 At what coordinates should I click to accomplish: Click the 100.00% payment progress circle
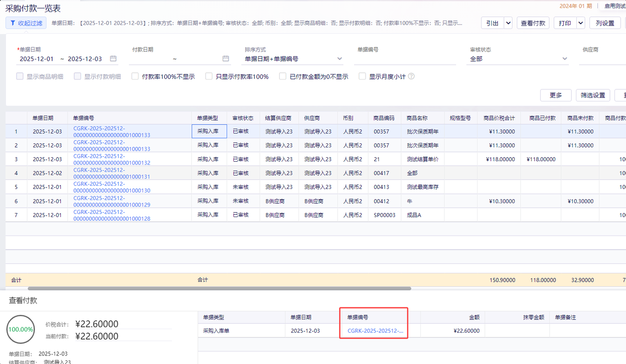[21, 329]
